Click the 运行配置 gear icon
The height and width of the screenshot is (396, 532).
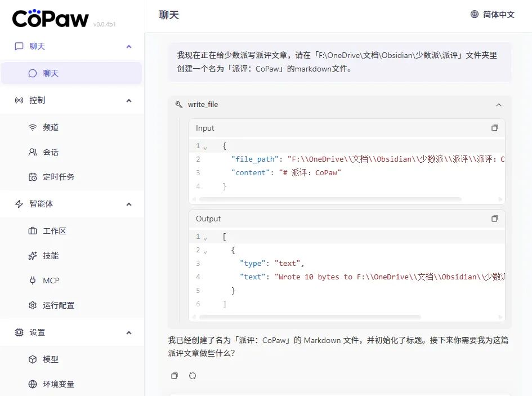pos(33,305)
